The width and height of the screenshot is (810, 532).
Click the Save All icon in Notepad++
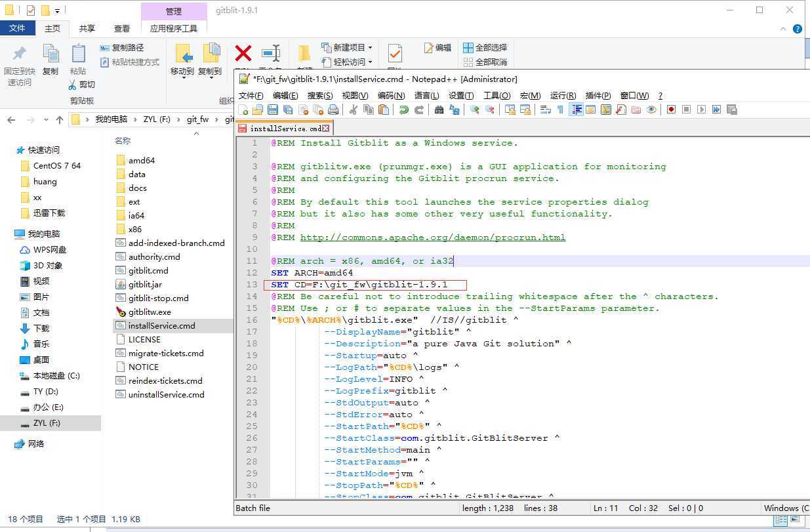(287, 110)
